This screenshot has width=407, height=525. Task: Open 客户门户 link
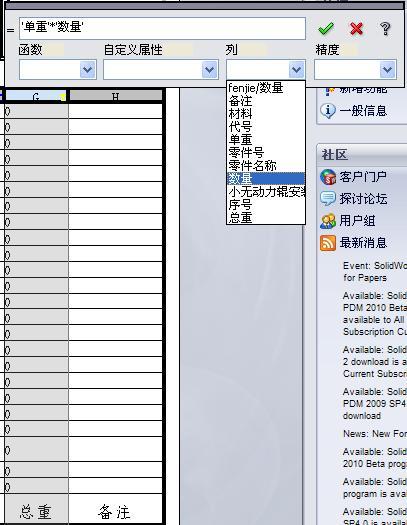[363, 176]
